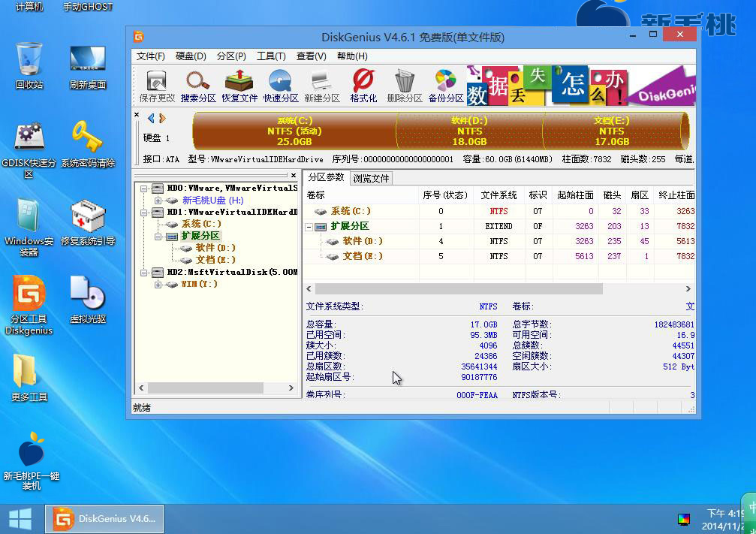Open the 硬盘(D) menu
Viewport: 756px width, 534px height.
click(x=191, y=56)
